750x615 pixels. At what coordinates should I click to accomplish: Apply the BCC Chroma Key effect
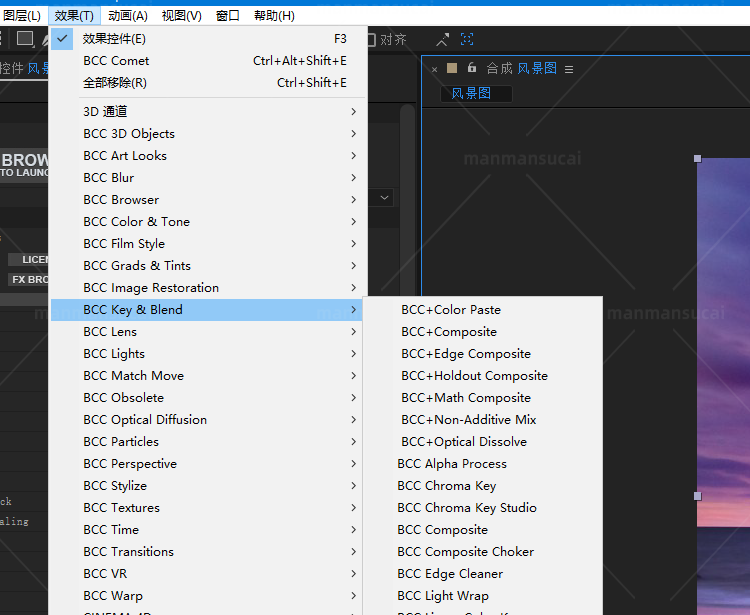(483, 485)
